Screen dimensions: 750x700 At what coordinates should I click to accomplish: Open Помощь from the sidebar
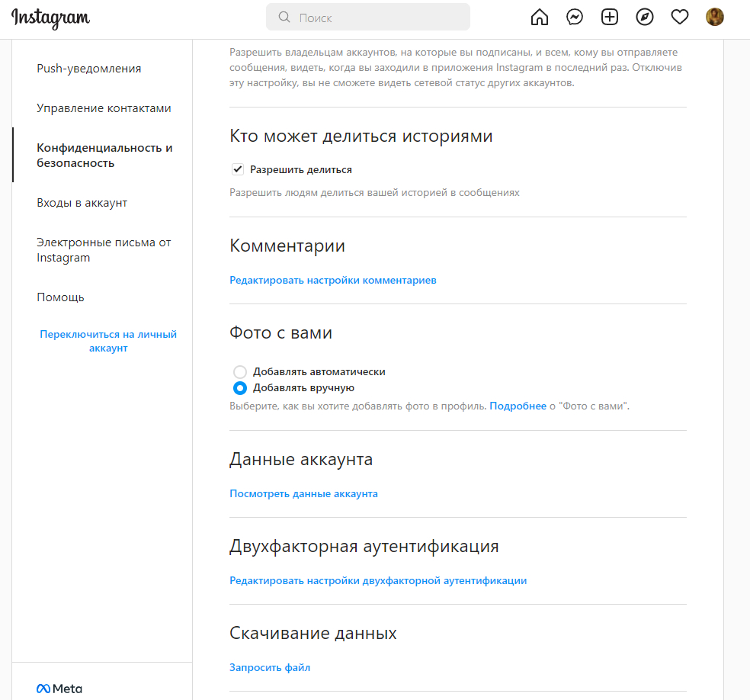(60, 297)
